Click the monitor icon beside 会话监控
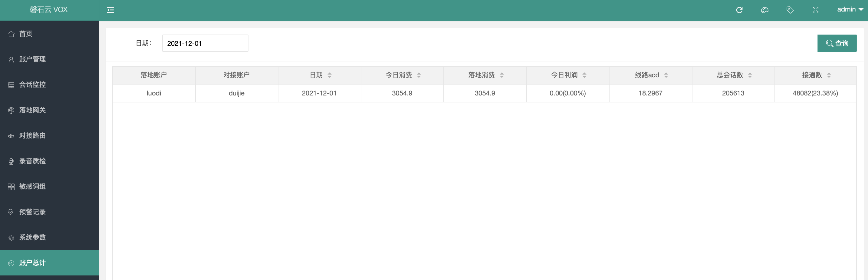The image size is (868, 280). coord(11,85)
